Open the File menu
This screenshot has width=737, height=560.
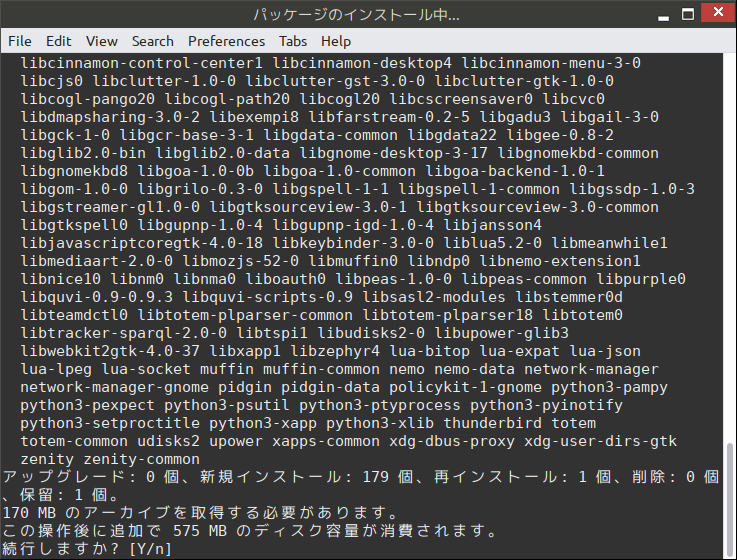point(20,41)
